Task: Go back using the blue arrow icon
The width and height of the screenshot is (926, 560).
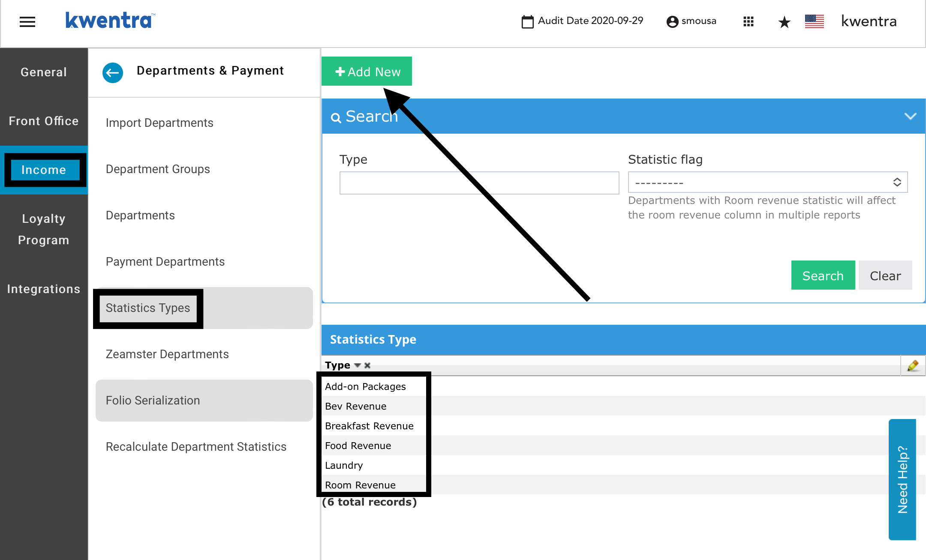Action: pyautogui.click(x=113, y=72)
